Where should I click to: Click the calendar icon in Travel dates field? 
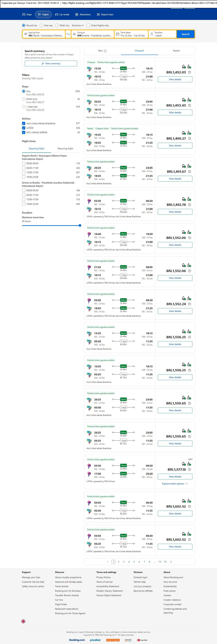point(117,34)
